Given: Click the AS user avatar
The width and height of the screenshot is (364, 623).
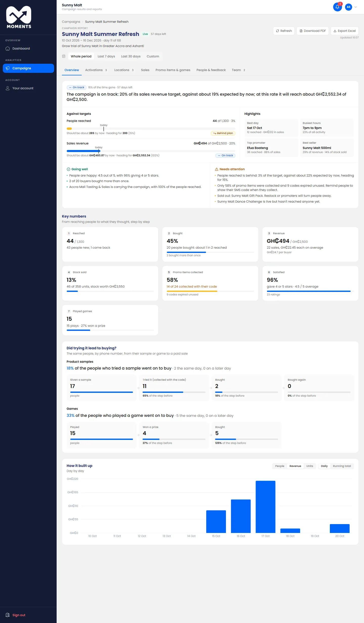Looking at the screenshot, I should pos(348,7).
